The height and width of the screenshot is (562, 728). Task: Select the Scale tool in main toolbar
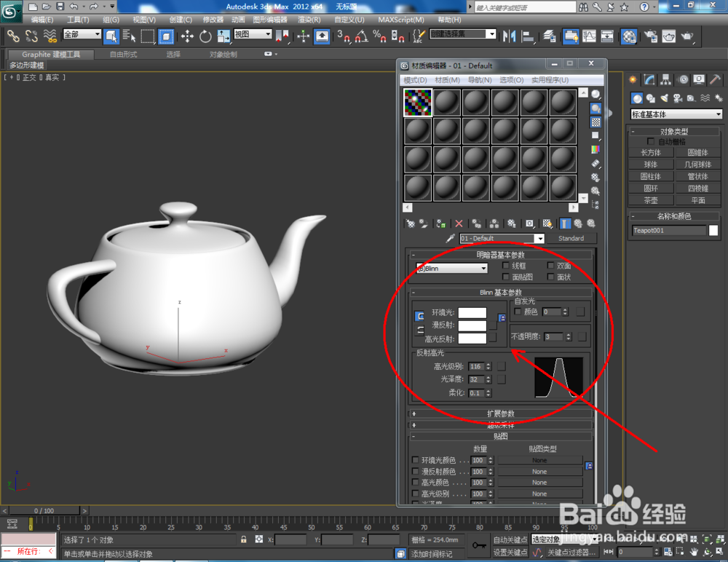tap(223, 36)
